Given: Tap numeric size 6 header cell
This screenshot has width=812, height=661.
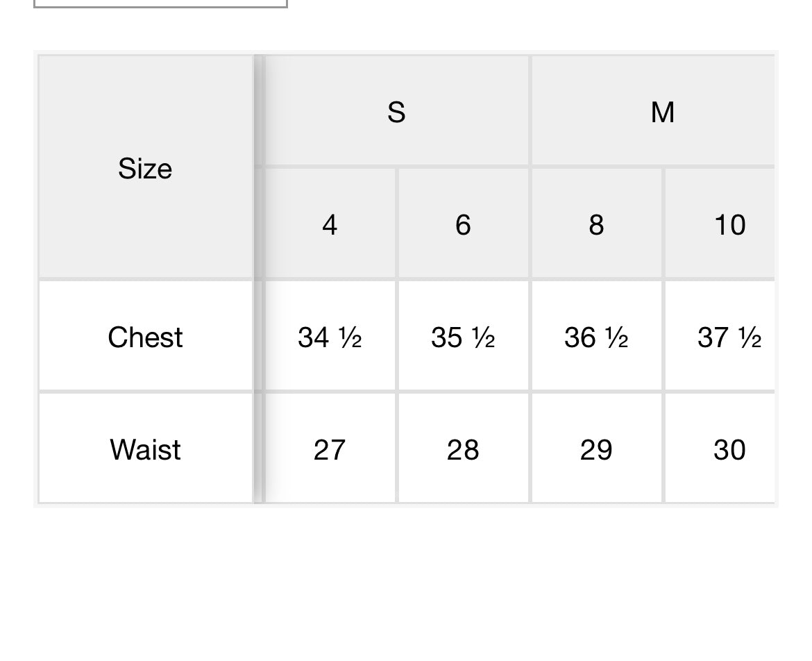Looking at the screenshot, I should (463, 224).
